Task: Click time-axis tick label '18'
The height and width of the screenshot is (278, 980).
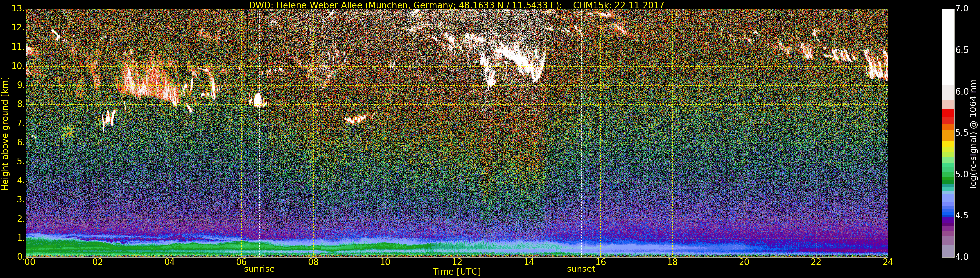Action: pyautogui.click(x=673, y=262)
